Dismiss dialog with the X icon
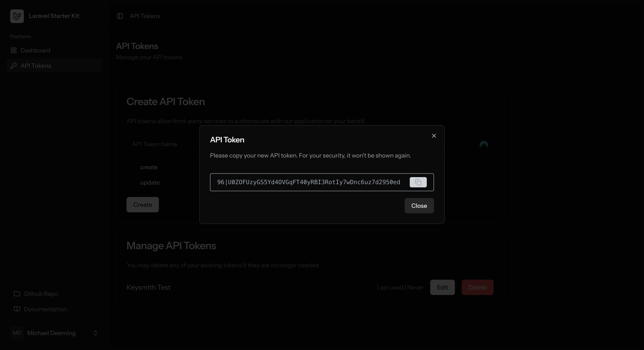644x350 pixels. click(434, 136)
